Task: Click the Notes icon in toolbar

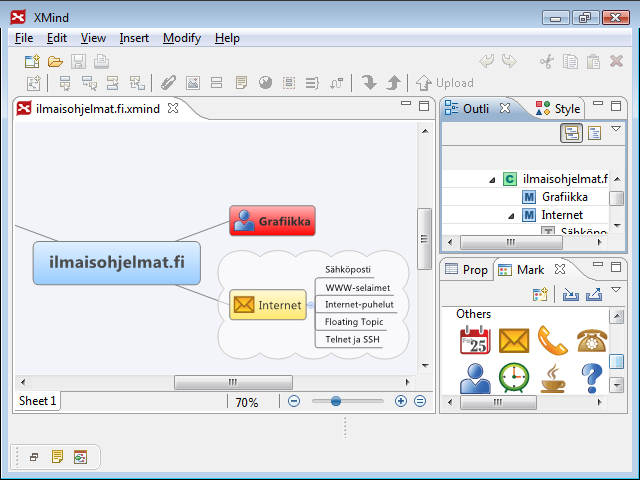Action: [x=241, y=83]
